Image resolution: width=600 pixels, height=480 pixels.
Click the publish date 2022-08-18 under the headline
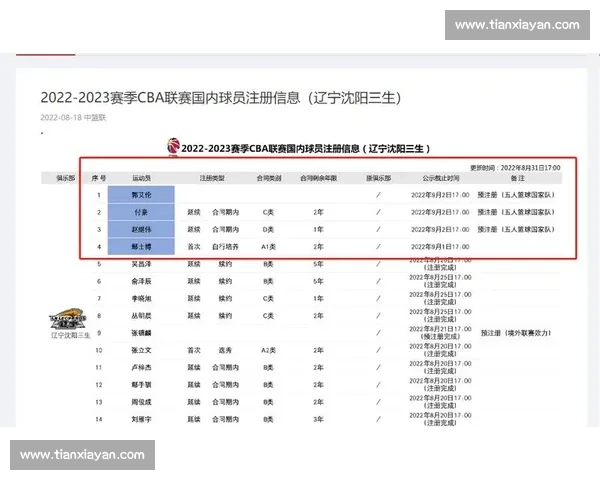(61, 118)
